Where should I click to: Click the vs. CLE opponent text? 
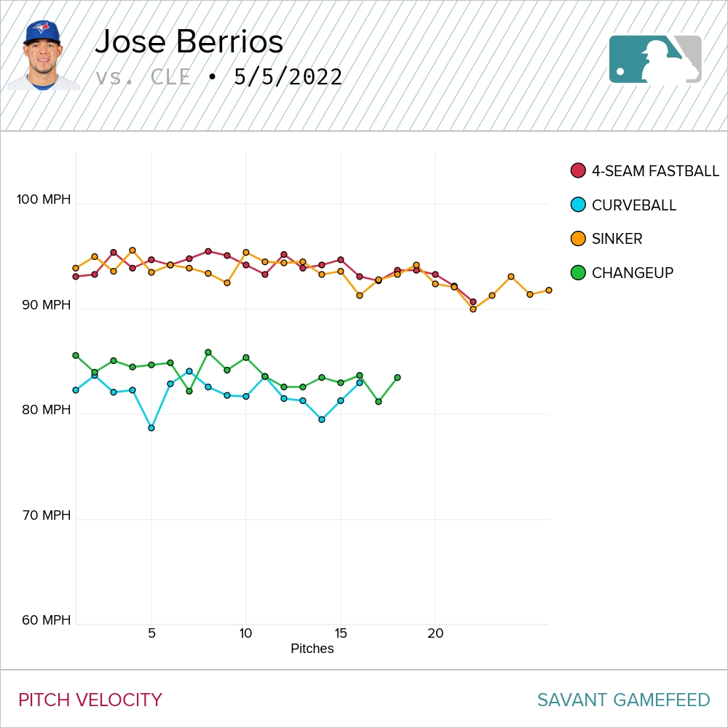click(143, 77)
